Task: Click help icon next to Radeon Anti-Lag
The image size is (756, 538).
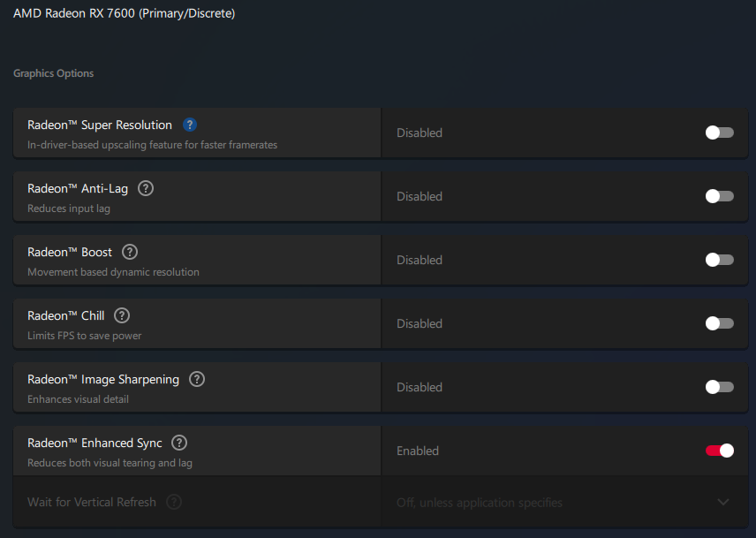Action: pyautogui.click(x=146, y=188)
